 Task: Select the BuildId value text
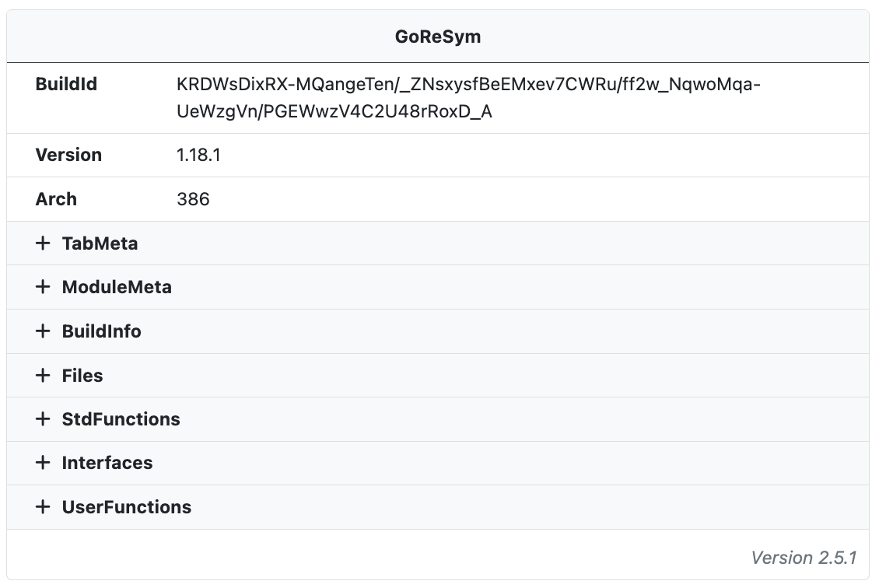tap(468, 97)
